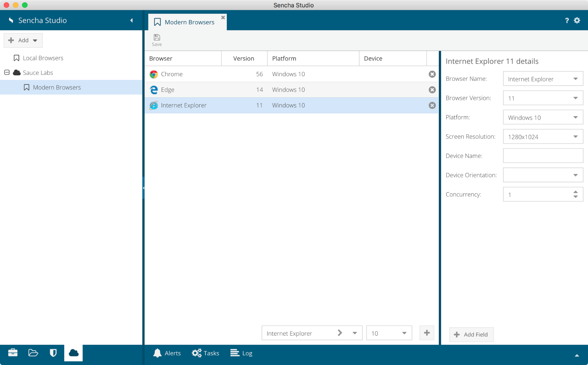Select the Sauce Labs tree item
The image size is (588, 365).
pyautogui.click(x=38, y=73)
